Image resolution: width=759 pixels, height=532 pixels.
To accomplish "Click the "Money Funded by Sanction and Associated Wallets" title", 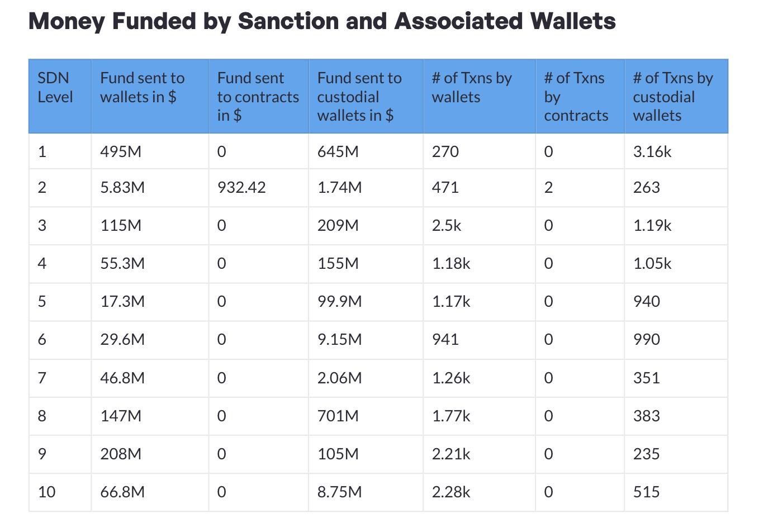I will pos(322,21).
